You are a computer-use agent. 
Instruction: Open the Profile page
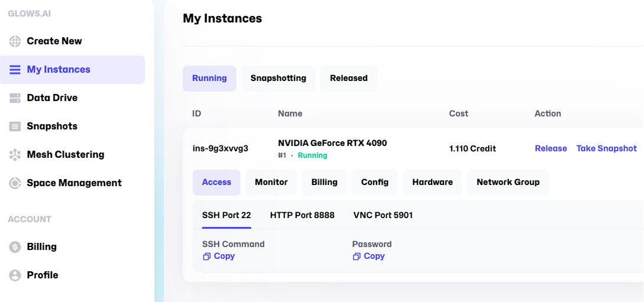(x=43, y=275)
